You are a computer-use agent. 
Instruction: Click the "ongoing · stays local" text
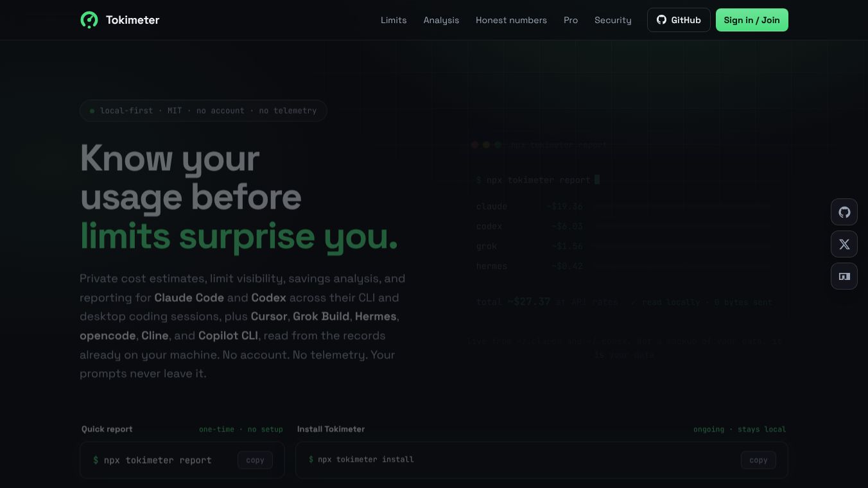click(x=740, y=429)
